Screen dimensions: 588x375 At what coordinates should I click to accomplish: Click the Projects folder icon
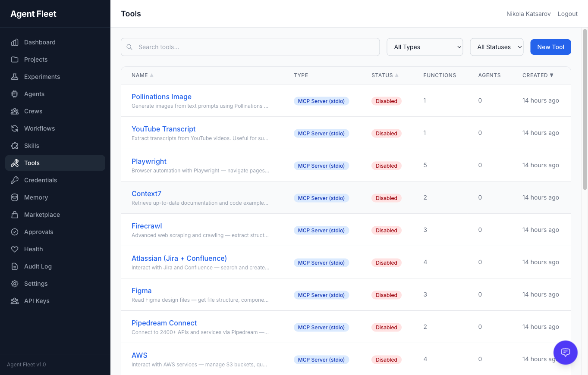[15, 59]
